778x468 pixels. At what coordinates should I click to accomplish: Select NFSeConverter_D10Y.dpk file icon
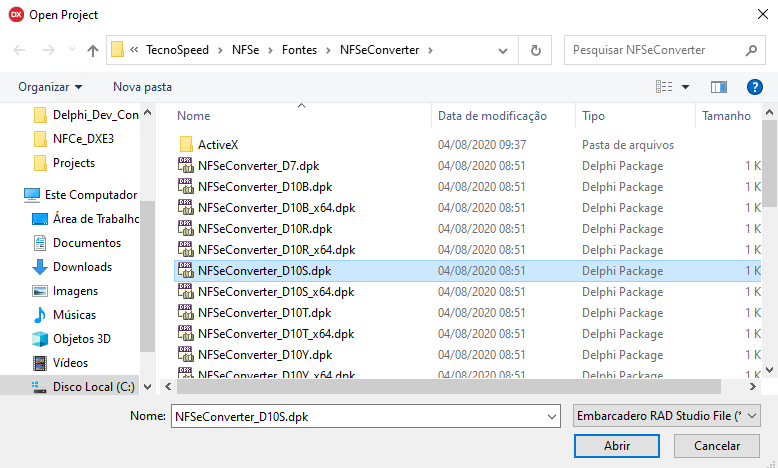pos(186,354)
